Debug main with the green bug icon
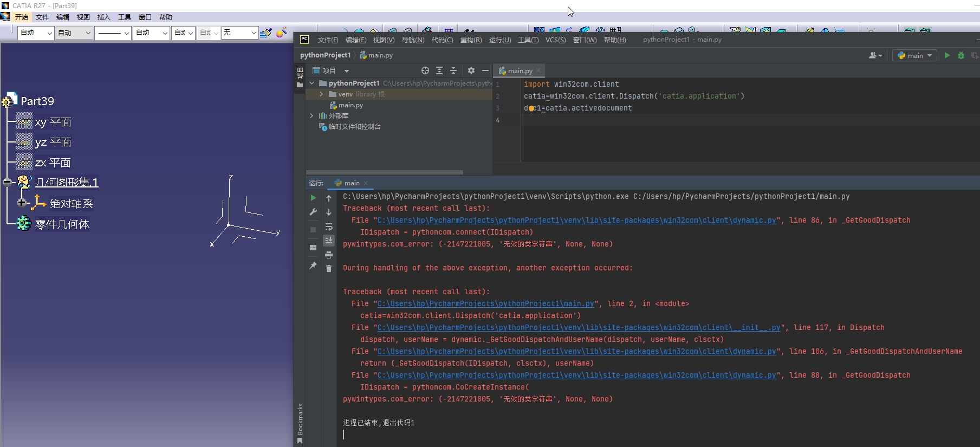 [x=961, y=55]
